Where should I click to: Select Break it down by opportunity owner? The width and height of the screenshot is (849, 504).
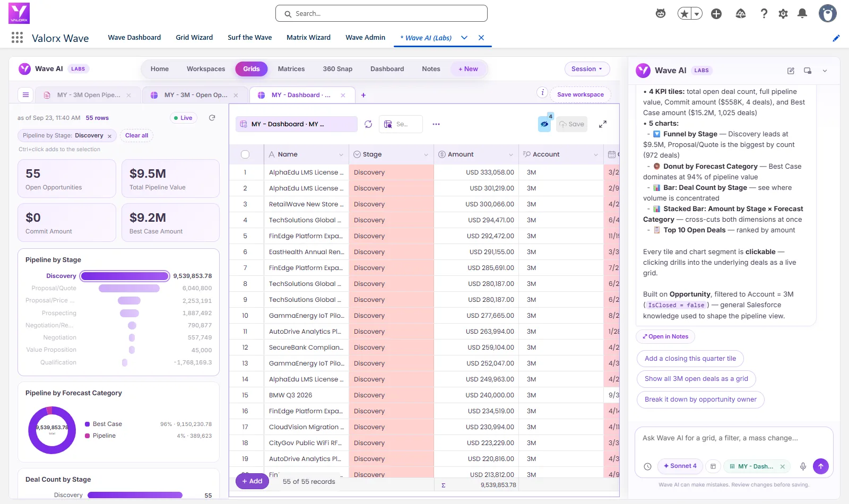(x=700, y=399)
